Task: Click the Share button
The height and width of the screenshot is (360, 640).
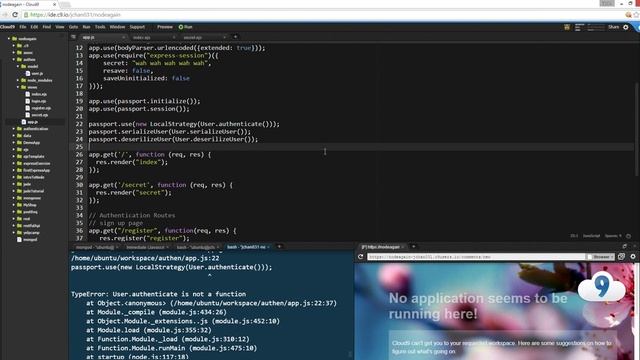Action: tap(613, 27)
